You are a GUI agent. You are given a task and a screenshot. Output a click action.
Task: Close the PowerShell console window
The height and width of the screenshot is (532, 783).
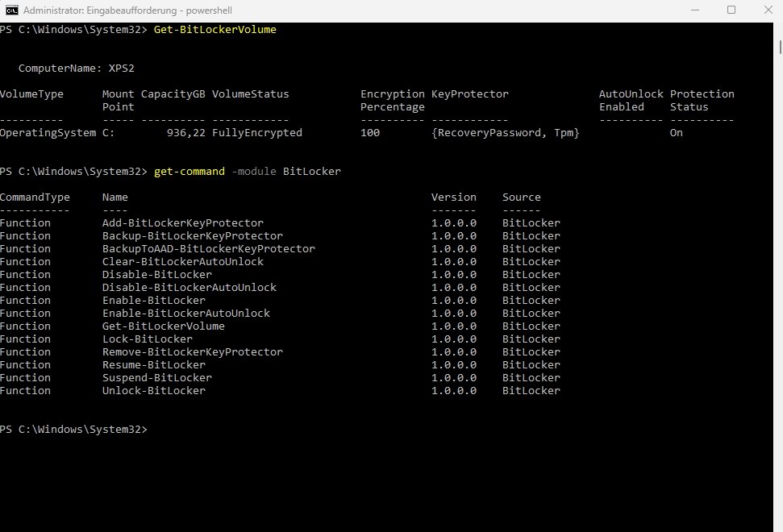[x=767, y=10]
